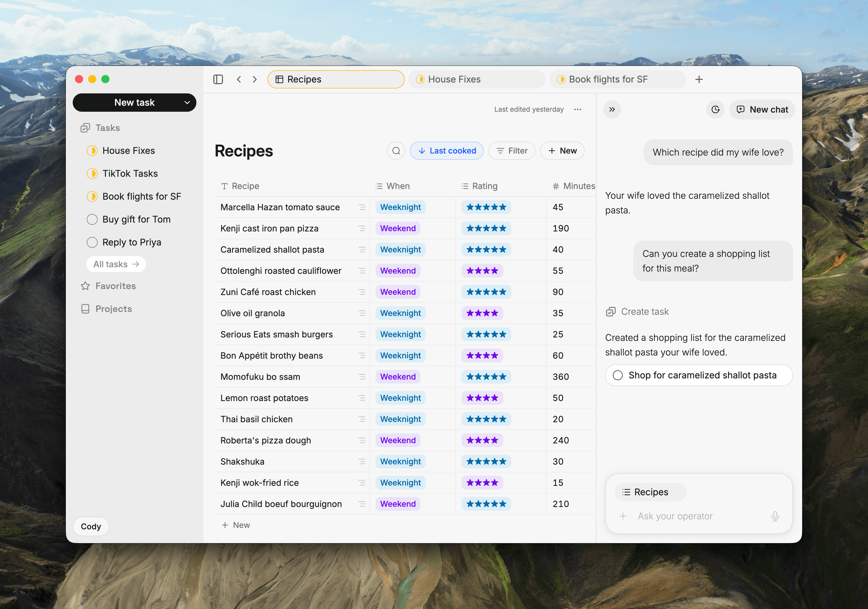This screenshot has height=609, width=868.
Task: Open the Recipe column header menu
Action: (x=240, y=186)
